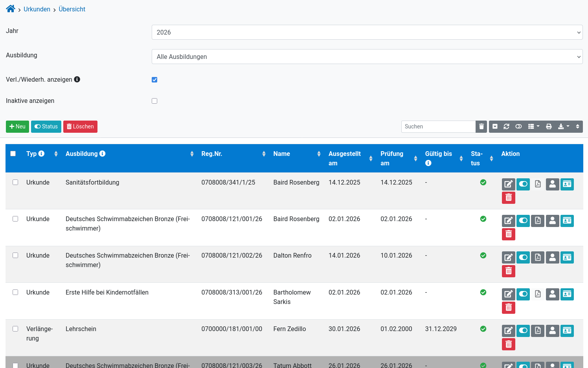588x368 pixels.
Task: Toggle status switch in Erste Hilfe row
Action: [x=523, y=294]
